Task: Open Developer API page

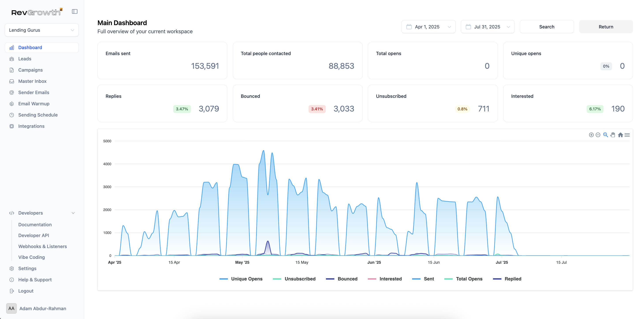Action: pyautogui.click(x=34, y=236)
